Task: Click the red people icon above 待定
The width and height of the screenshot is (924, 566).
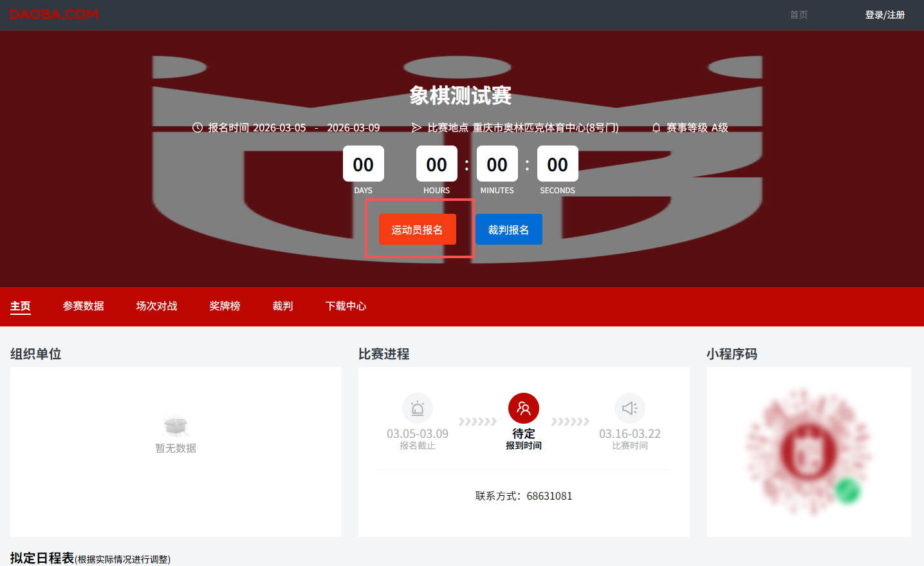Action: point(523,408)
